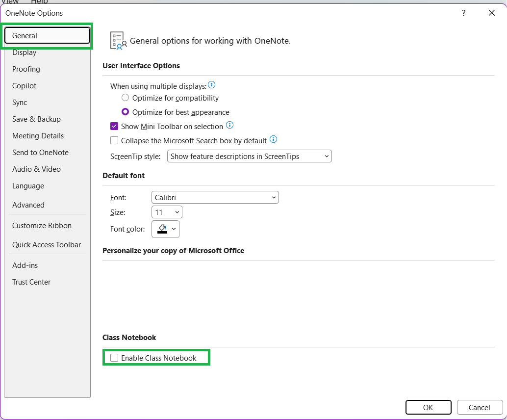
Task: Confirm changes with the OK button
Action: tap(429, 407)
